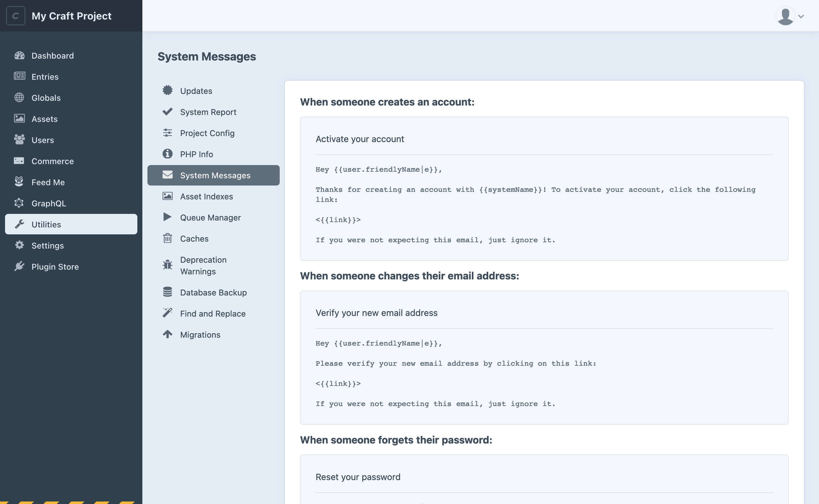Select Plugin Store from the sidebar

(55, 266)
